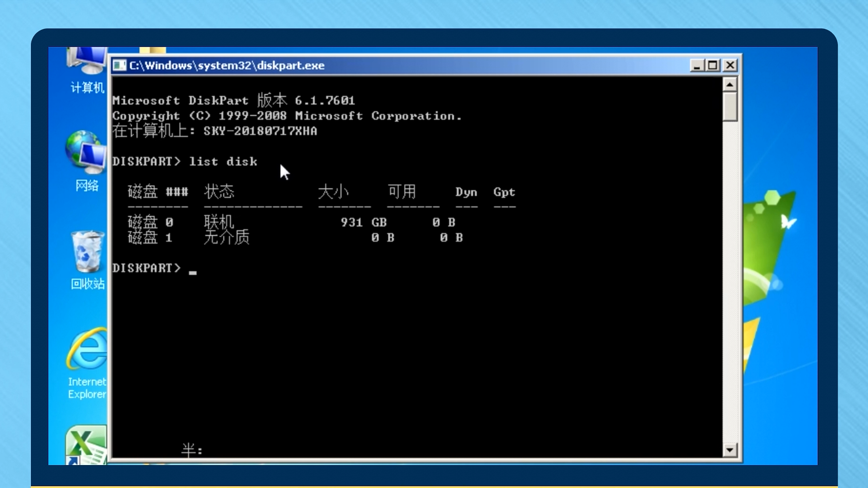Click the 'Microsoft DiskPart 版本 6.1.7601' line
Image resolution: width=868 pixels, height=488 pixels.
(x=233, y=100)
